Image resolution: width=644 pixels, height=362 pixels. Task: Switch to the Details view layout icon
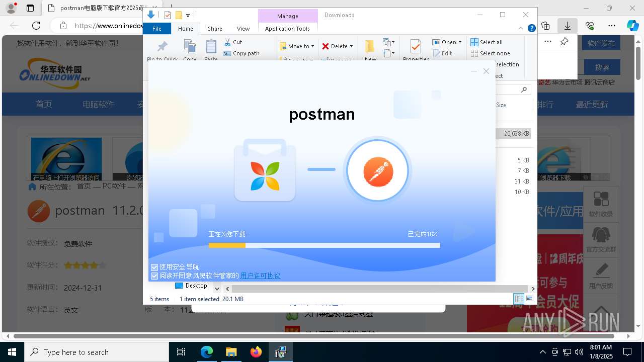tap(519, 299)
